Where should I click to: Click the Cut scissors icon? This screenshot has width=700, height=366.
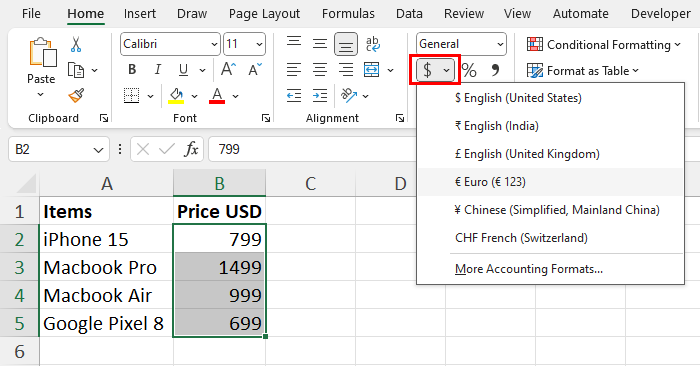tap(76, 44)
